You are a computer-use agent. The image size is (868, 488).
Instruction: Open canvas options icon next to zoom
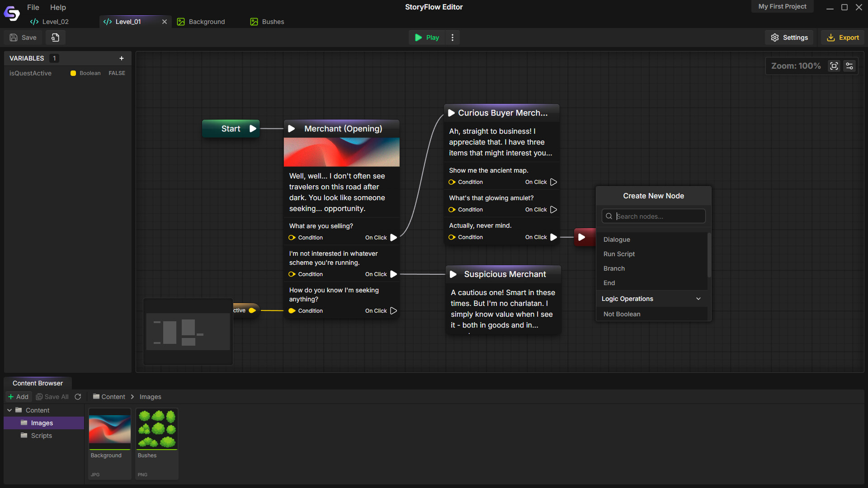pyautogui.click(x=849, y=66)
